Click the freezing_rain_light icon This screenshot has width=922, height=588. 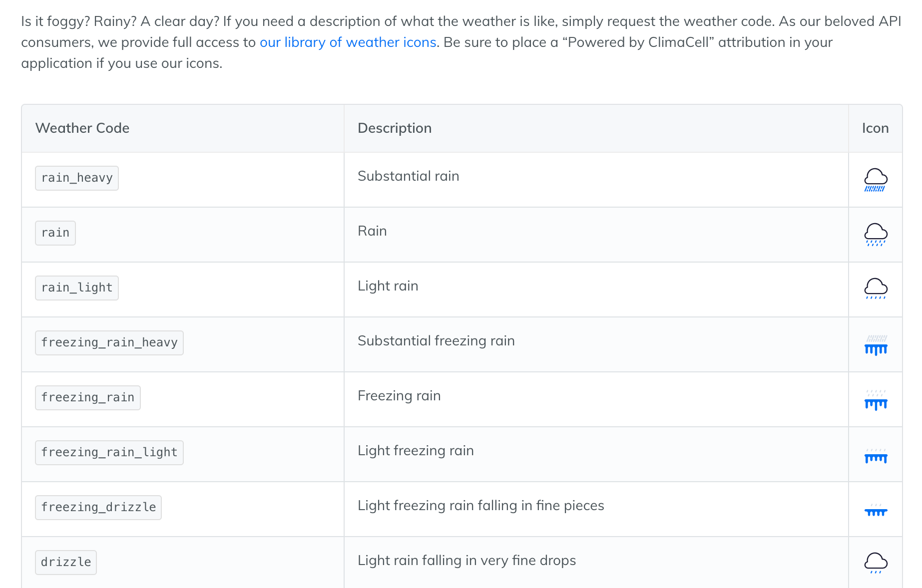pos(876,456)
